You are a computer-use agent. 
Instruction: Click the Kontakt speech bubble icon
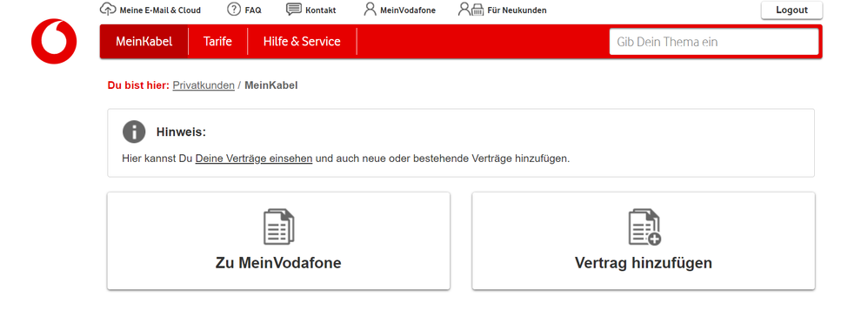click(x=294, y=10)
